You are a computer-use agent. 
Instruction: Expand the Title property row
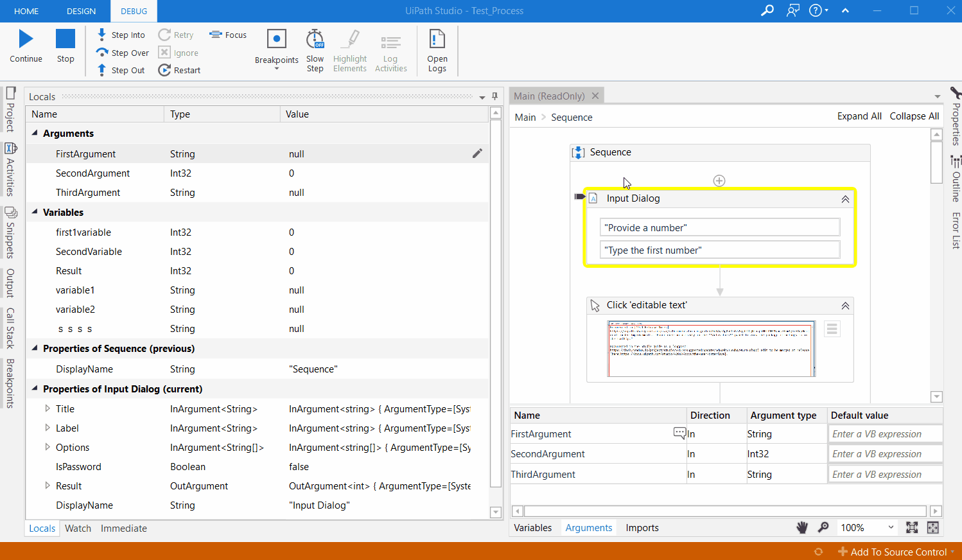pyautogui.click(x=48, y=408)
